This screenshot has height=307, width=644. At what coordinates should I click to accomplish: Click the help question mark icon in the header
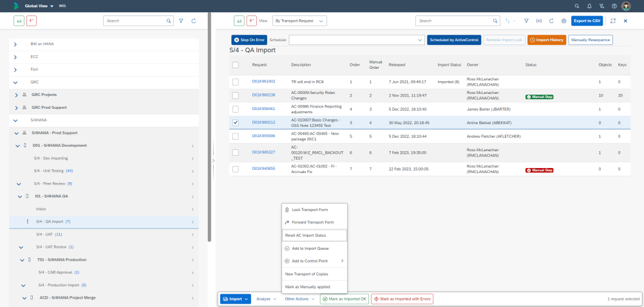[x=614, y=6]
